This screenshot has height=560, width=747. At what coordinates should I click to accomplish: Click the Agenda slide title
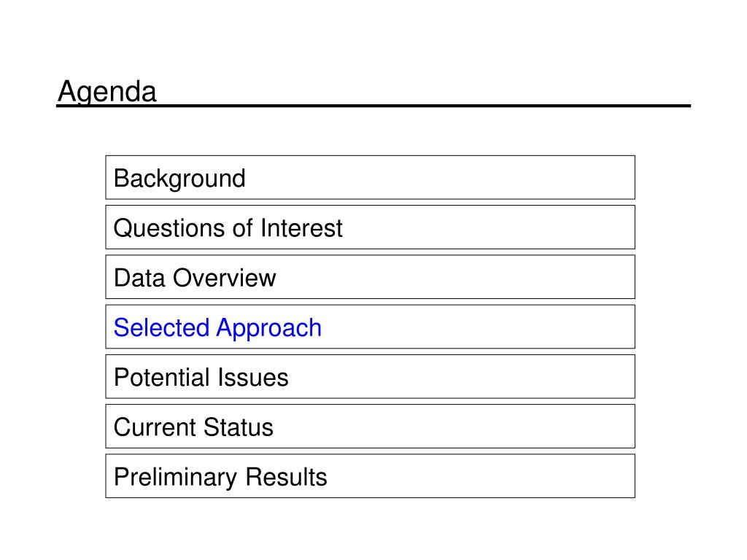(x=107, y=91)
